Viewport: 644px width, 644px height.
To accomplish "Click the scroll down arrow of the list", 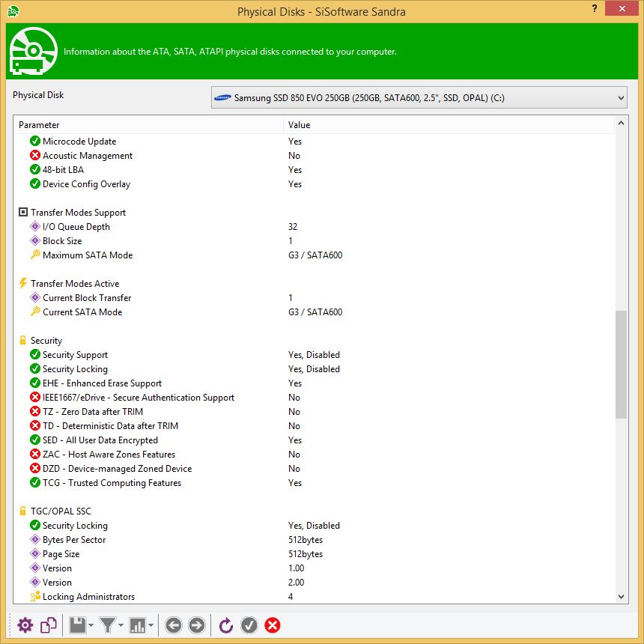I will tap(621, 597).
